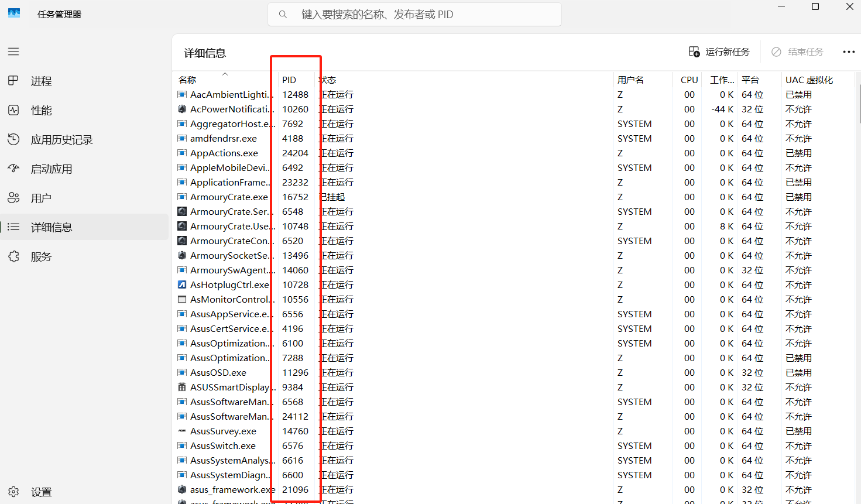
Task: Click the 运行新任务 icon
Action: [x=694, y=52]
